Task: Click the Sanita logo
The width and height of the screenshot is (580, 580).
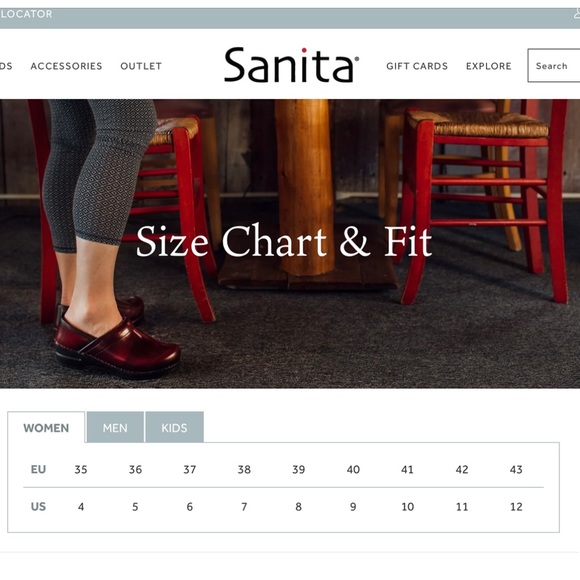Action: [x=291, y=65]
